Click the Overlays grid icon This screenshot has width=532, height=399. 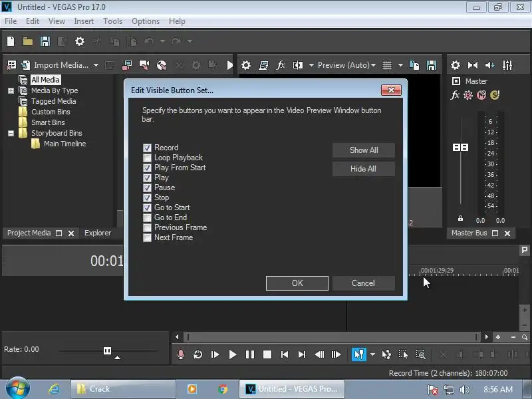pyautogui.click(x=387, y=65)
